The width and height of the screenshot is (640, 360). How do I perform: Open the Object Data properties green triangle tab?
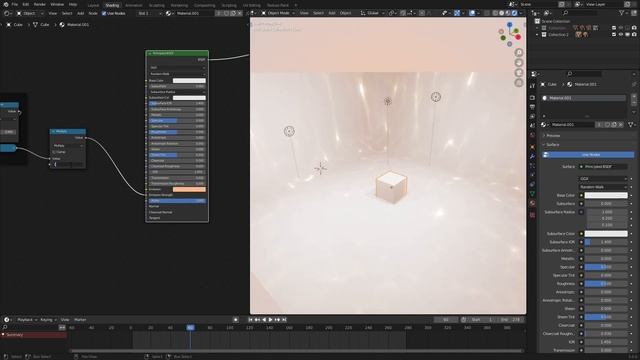[x=532, y=194]
